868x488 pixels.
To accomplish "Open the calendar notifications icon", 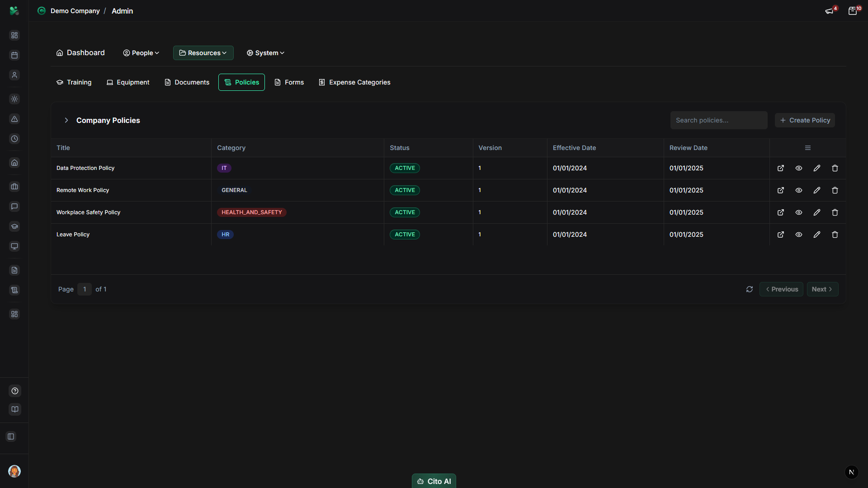I will click(x=853, y=11).
